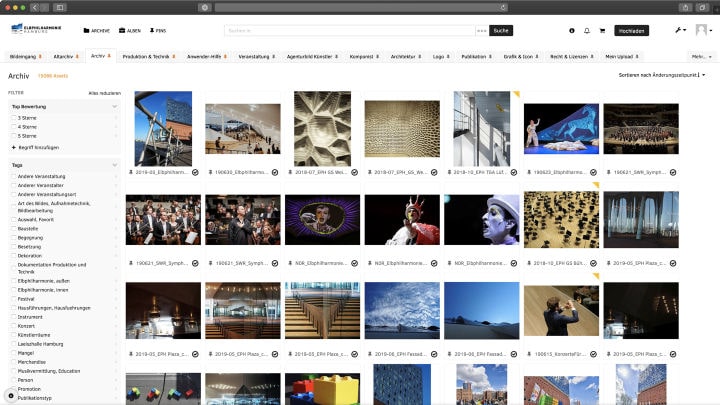
Task: Focus the search text field
Action: click(x=350, y=31)
